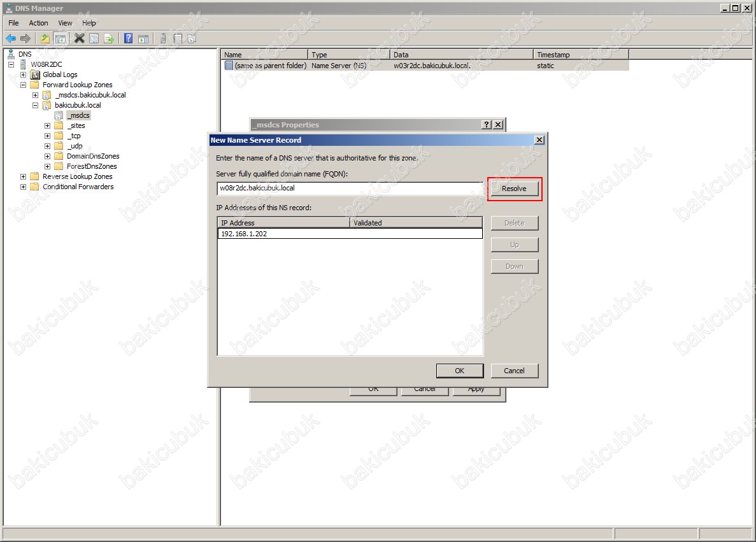Select the 192.168.1.202 IP address row

point(349,234)
